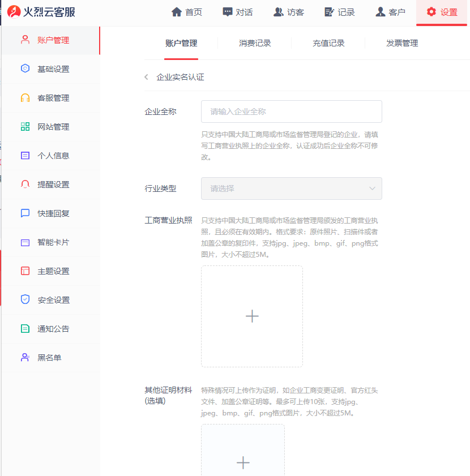Click the note icon for 通知公告
Screen dimensions: 470x476
25,328
